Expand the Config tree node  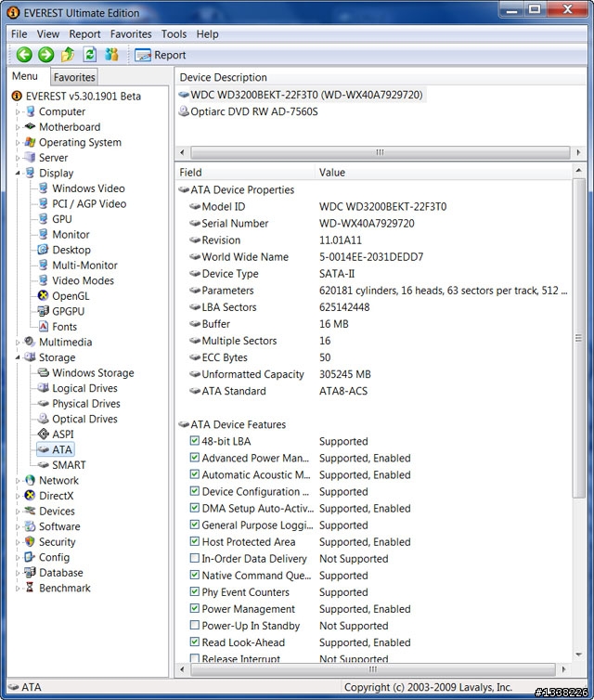[x=18, y=558]
